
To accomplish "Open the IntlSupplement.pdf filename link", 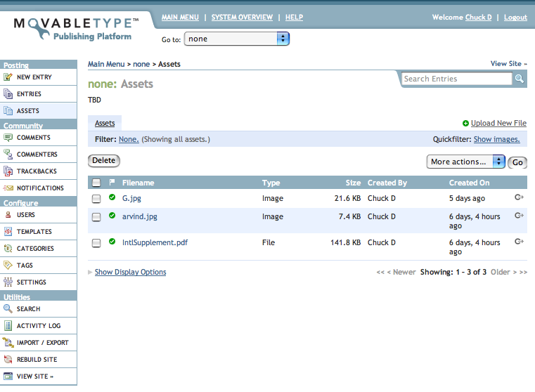I will pyautogui.click(x=155, y=242).
